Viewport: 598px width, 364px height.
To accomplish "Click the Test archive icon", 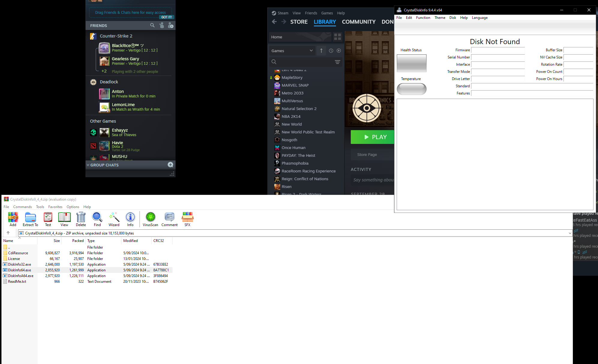I will click(48, 219).
